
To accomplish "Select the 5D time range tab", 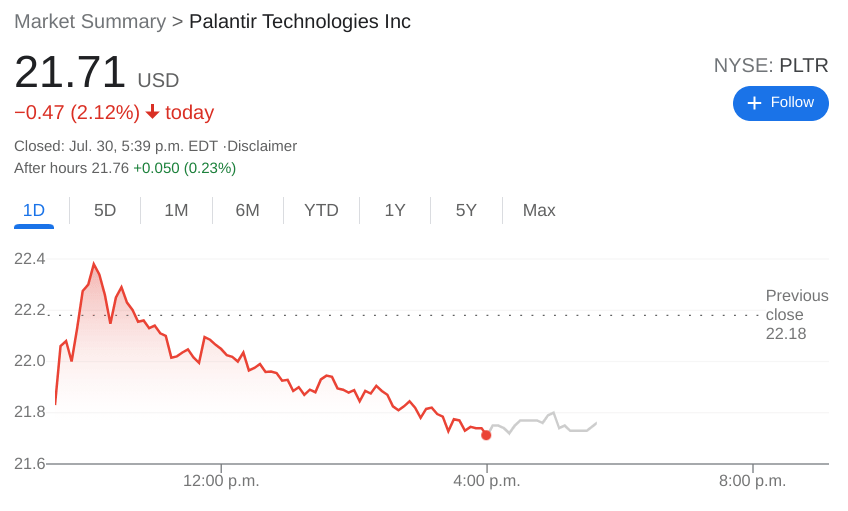I will coord(105,210).
